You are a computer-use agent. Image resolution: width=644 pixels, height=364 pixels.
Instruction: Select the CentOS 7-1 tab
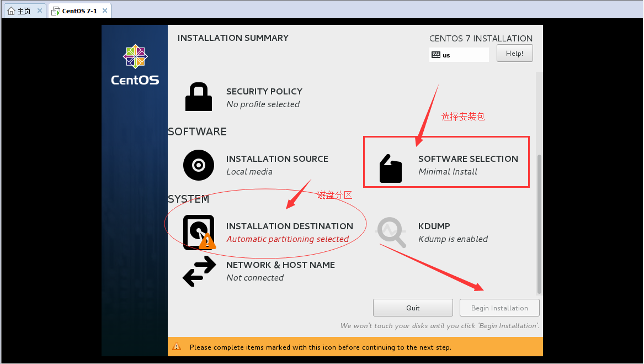79,11
